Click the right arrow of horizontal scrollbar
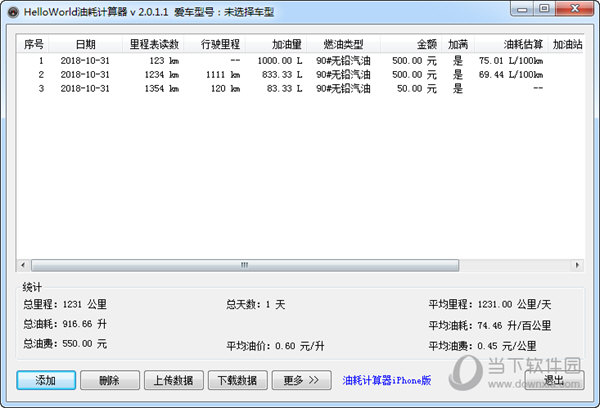The height and width of the screenshot is (408, 600). click(577, 265)
